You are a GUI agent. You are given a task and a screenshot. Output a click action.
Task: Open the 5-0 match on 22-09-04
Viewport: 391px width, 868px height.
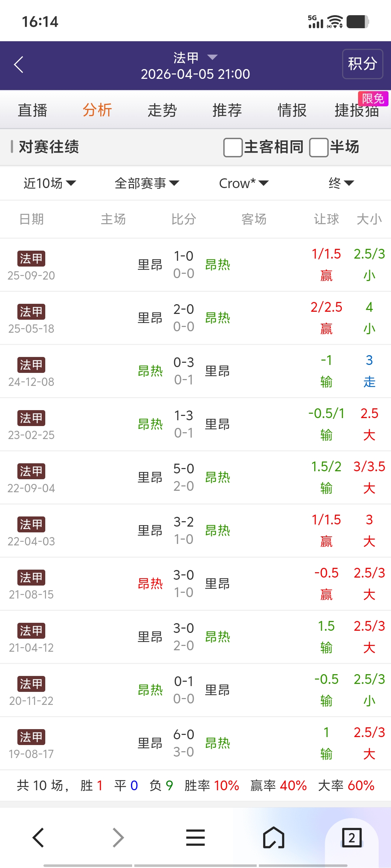click(x=184, y=477)
